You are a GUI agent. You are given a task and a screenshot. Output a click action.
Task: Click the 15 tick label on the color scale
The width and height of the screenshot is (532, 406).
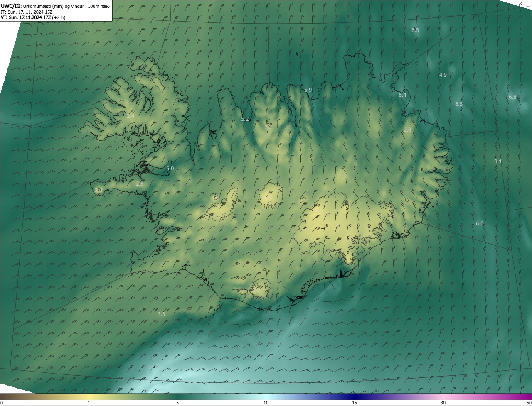tap(355, 403)
